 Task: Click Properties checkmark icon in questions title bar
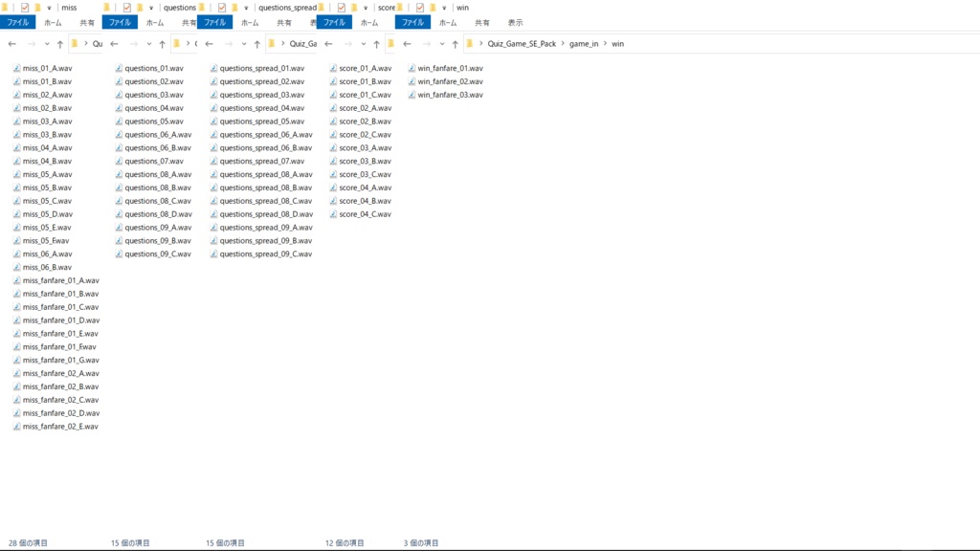(127, 8)
